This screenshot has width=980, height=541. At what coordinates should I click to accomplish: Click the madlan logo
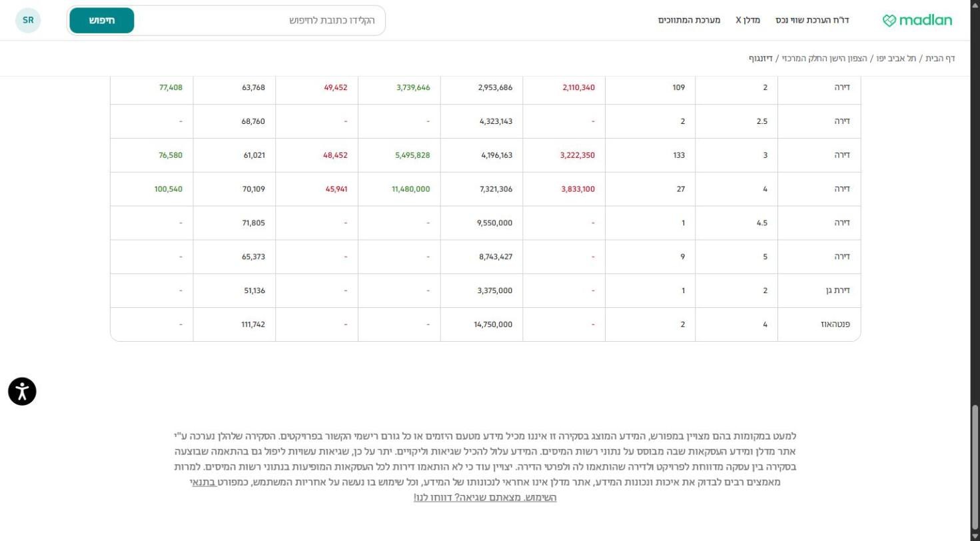[917, 21]
